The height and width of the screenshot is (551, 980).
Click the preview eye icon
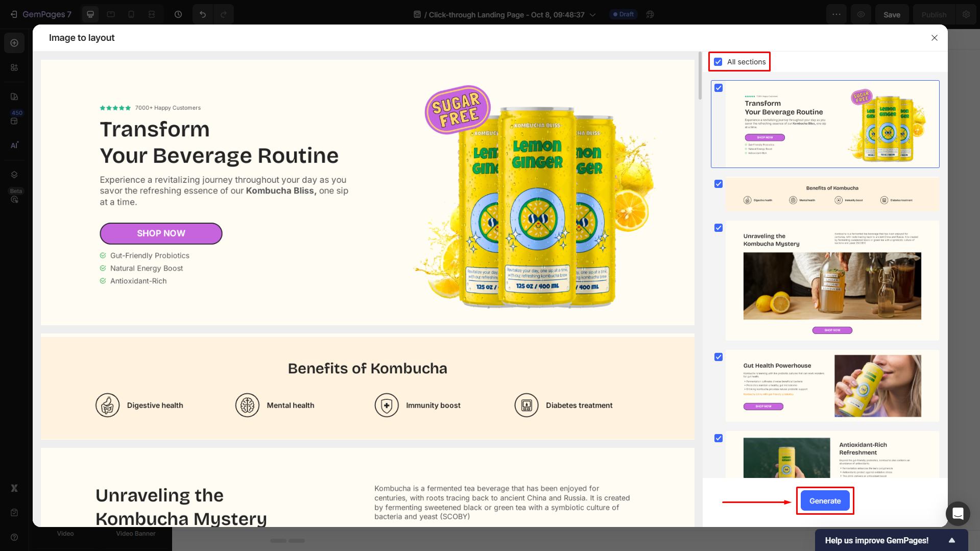click(x=861, y=14)
